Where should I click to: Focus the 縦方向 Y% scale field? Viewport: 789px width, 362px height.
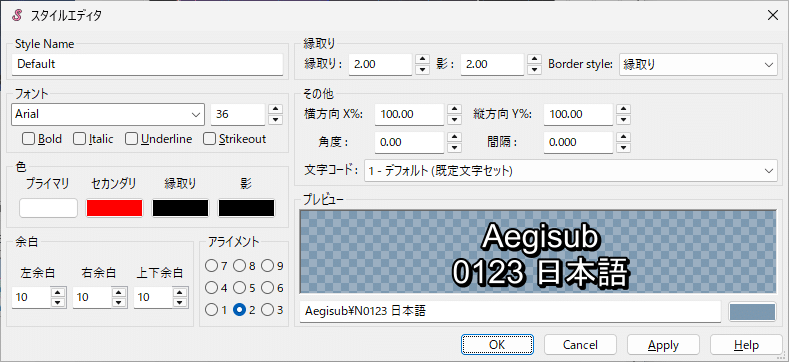[579, 115]
